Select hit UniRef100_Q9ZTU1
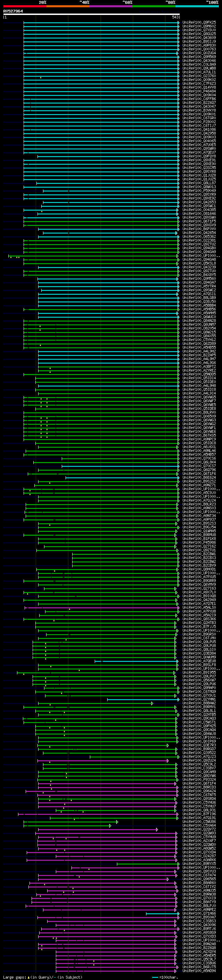Viewport: 222px width, 980px height. click(199, 550)
